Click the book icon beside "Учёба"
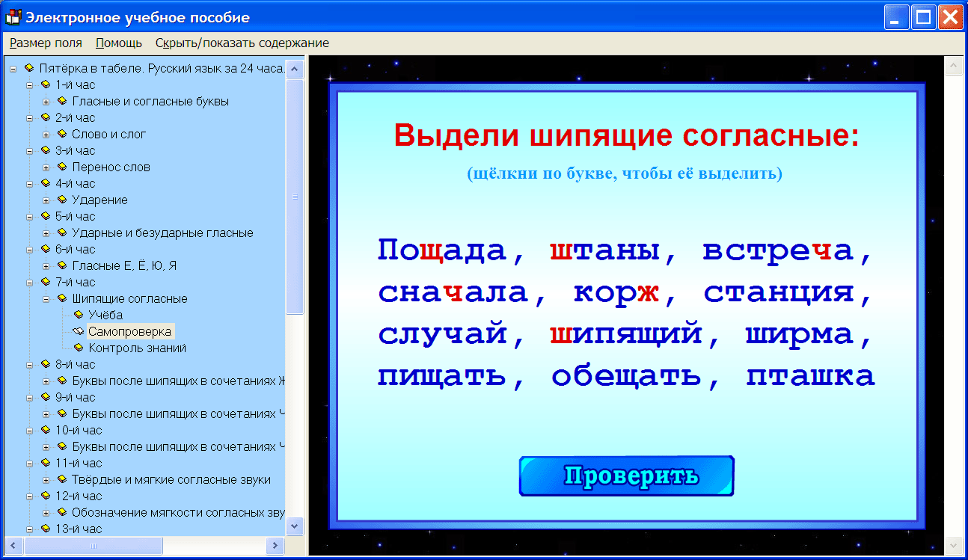The image size is (968, 560). (x=80, y=315)
